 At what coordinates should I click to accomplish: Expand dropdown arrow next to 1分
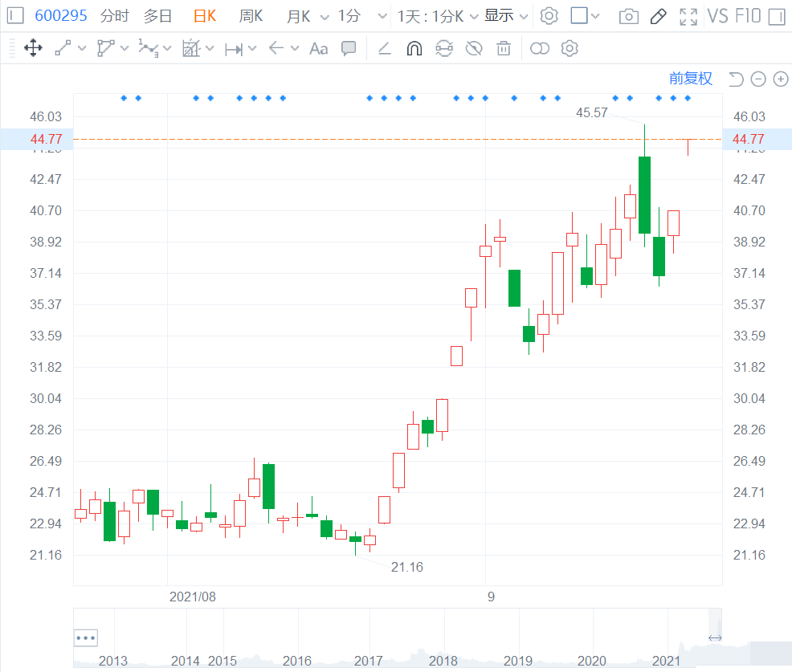pyautogui.click(x=383, y=17)
